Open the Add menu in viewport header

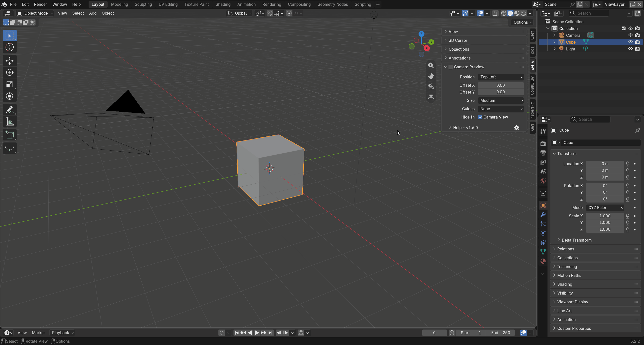pos(93,13)
